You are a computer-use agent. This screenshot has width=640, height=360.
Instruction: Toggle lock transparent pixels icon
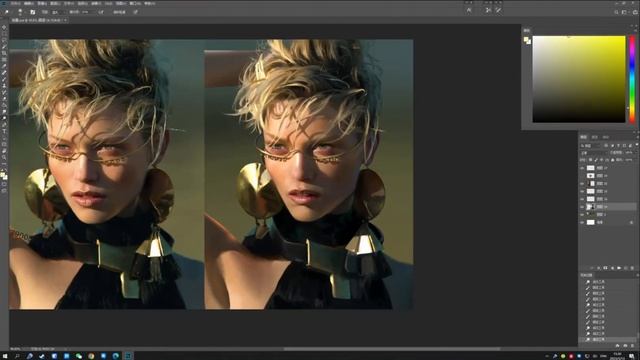pyautogui.click(x=591, y=160)
